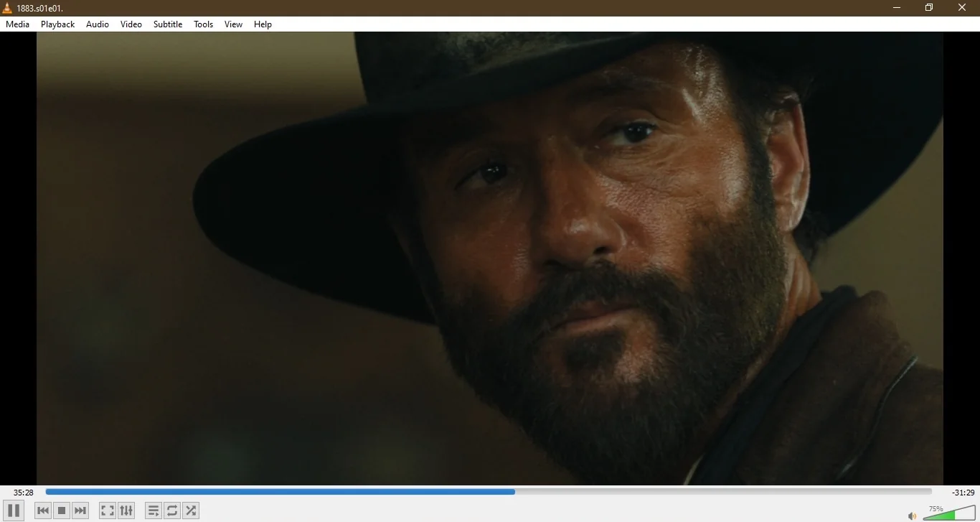Toggle fullscreen video mode

(x=108, y=511)
